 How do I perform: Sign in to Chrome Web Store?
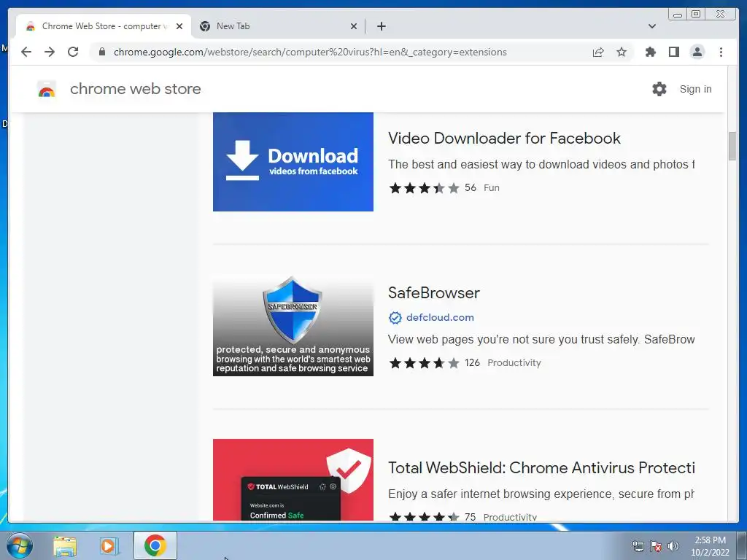tap(695, 89)
